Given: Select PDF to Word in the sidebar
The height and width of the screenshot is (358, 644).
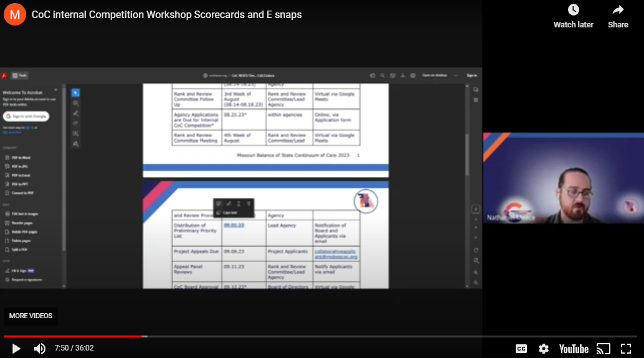Looking at the screenshot, I should [x=17, y=158].
